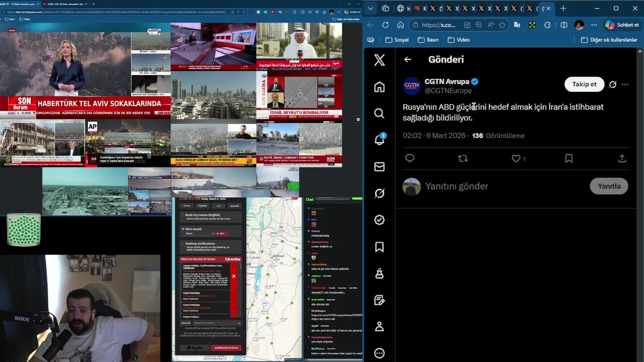Enable Read city names (English) checkbox
644x362 pixels.
tap(183, 215)
